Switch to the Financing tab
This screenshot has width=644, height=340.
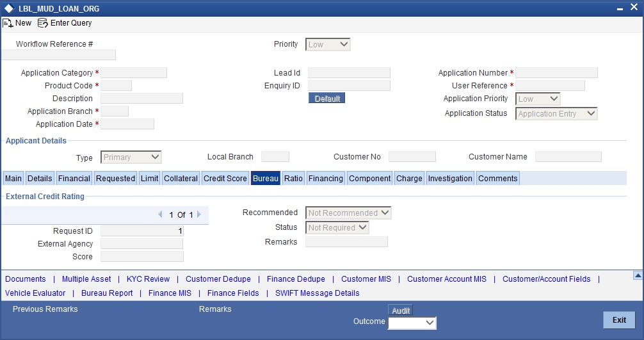[326, 178]
